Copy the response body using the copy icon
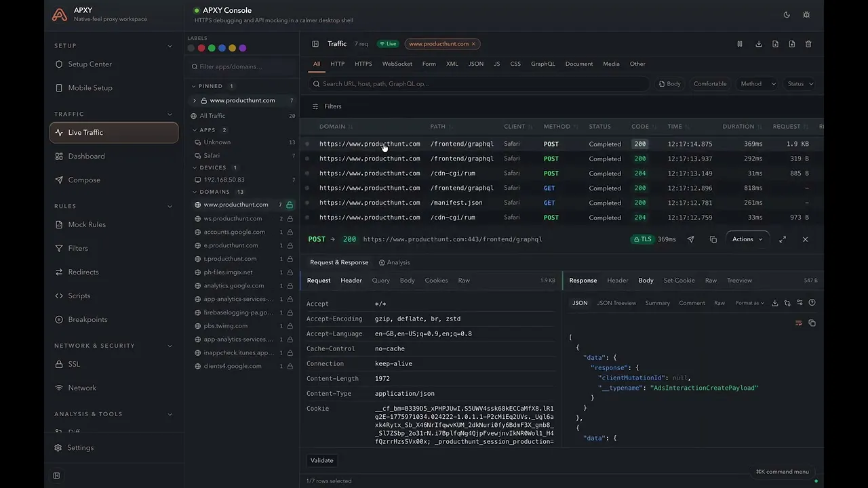Viewport: 868px width, 488px height. click(812, 323)
